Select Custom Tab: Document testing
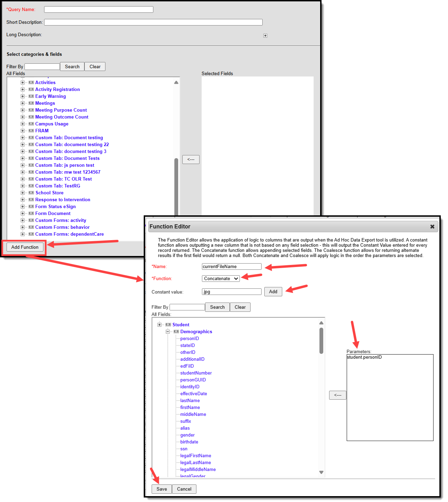The height and width of the screenshot is (502, 448). pos(69,137)
